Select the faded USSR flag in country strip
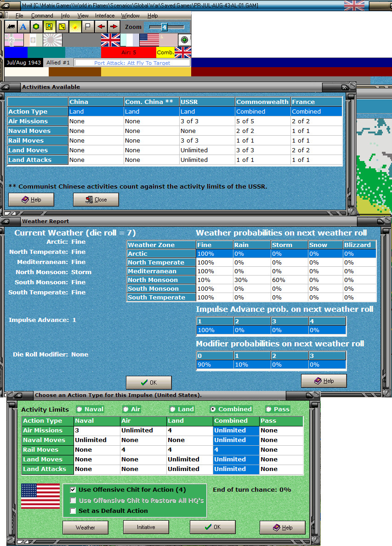 click(x=168, y=40)
